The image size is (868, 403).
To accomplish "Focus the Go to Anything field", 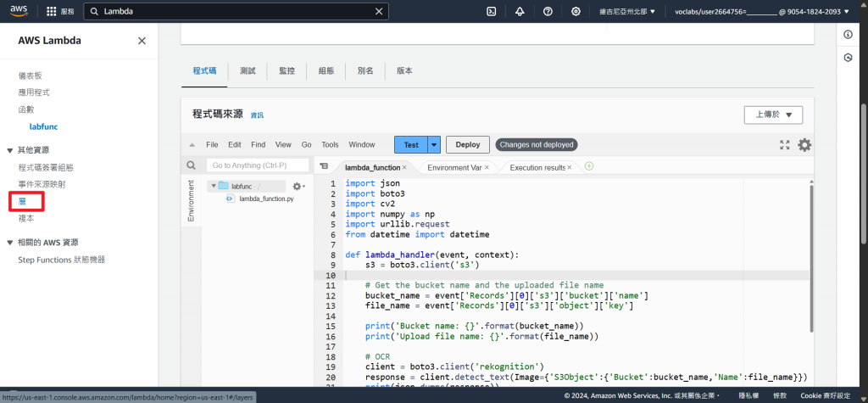I will pyautogui.click(x=258, y=165).
